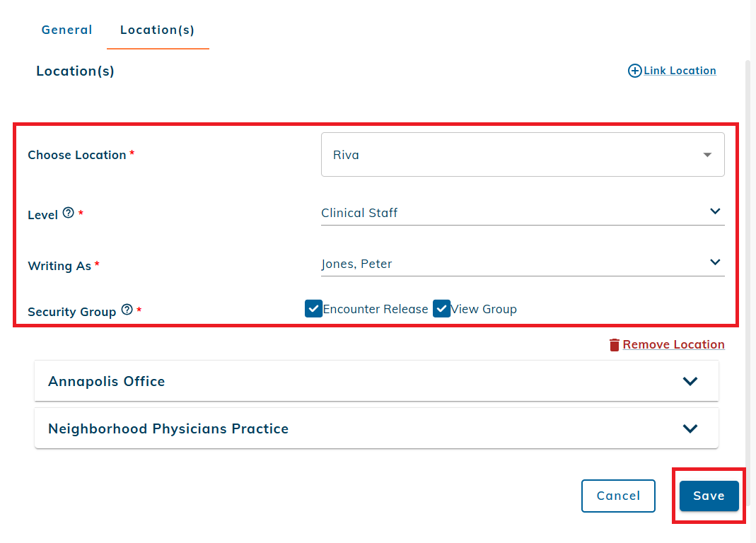Open the Level dropdown showing Clinical Staff
The image size is (756, 543).
(523, 212)
